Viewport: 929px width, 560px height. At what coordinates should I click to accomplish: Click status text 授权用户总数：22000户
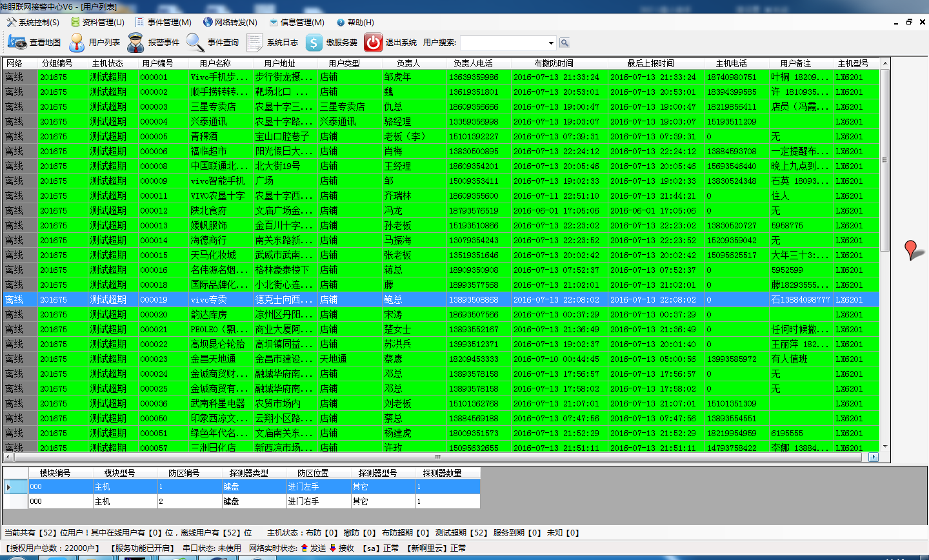[53, 548]
